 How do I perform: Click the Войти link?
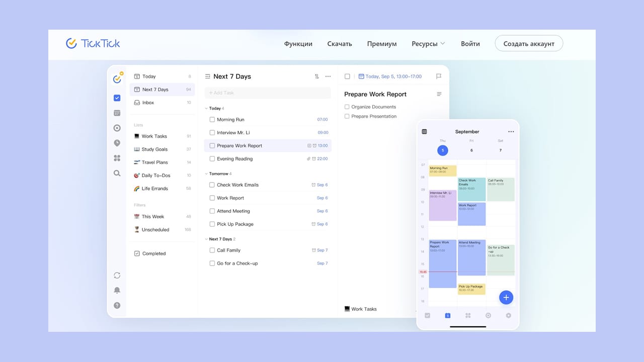point(470,44)
